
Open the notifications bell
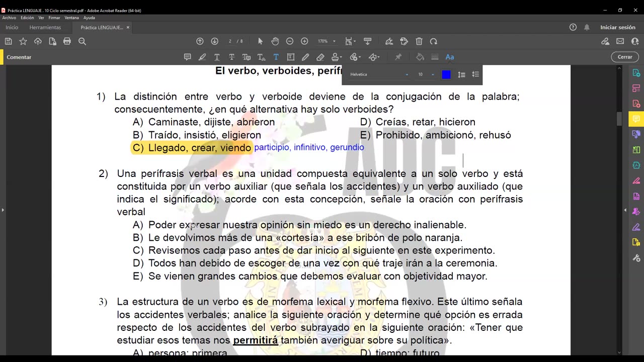pos(587,27)
